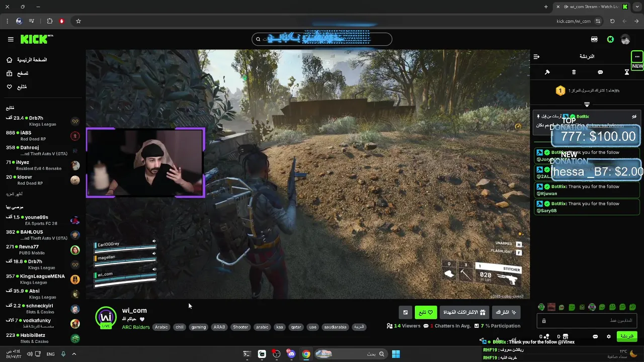Open schneckyirl Slots & Casino channel
Viewport: 644px width, 362px height.
42,309
